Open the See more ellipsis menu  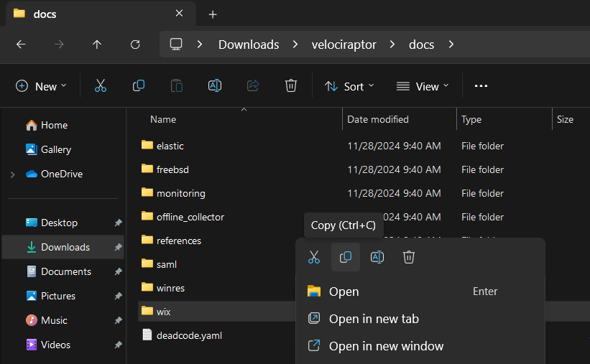point(481,86)
